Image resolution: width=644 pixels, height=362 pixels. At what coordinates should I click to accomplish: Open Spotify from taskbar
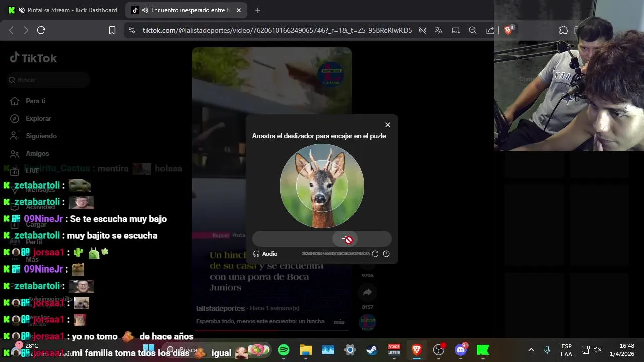pyautogui.click(x=284, y=350)
